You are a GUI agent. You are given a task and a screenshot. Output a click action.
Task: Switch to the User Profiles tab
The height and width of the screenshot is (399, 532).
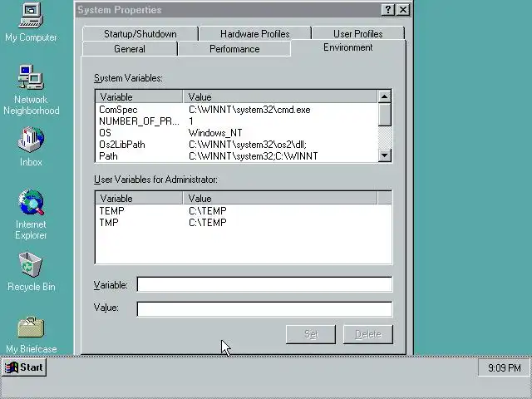point(358,34)
